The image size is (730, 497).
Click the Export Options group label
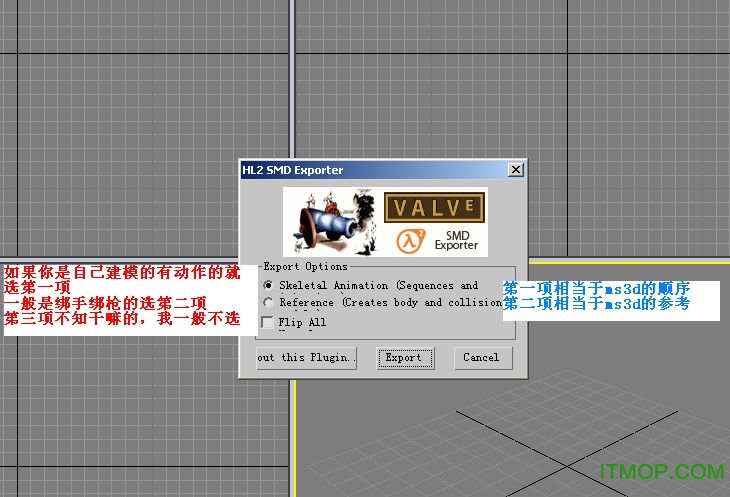(305, 267)
